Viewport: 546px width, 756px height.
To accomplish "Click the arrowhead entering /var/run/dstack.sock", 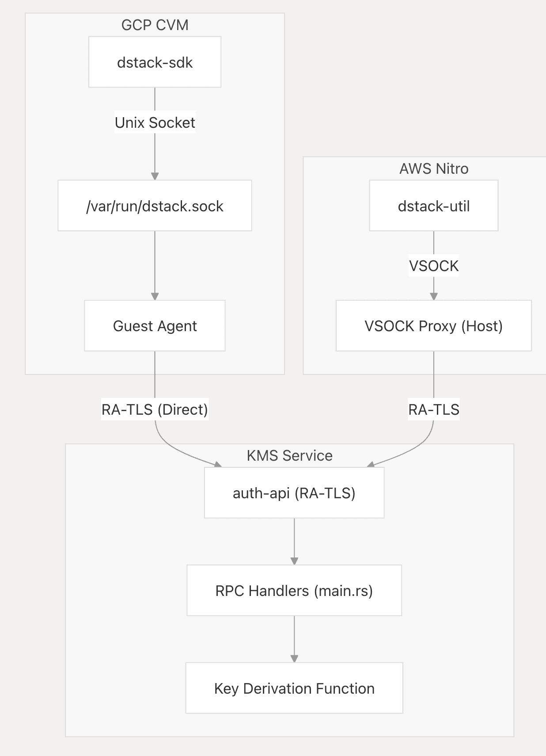I will click(155, 176).
